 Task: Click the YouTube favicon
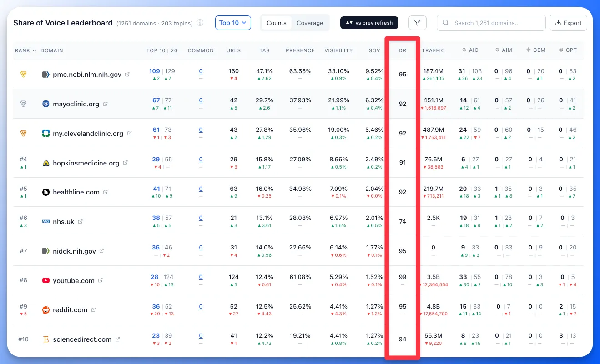(45, 280)
